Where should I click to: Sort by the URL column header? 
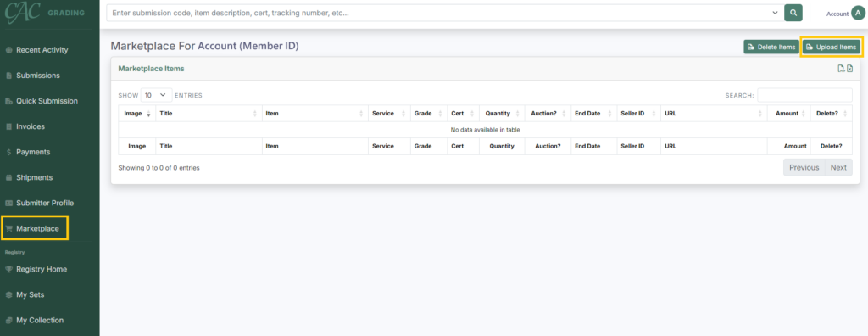[x=714, y=113]
